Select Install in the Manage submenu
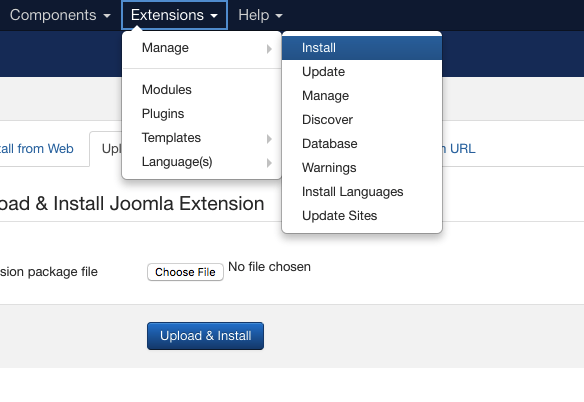Screen dimensions: 584x402 coord(362,48)
